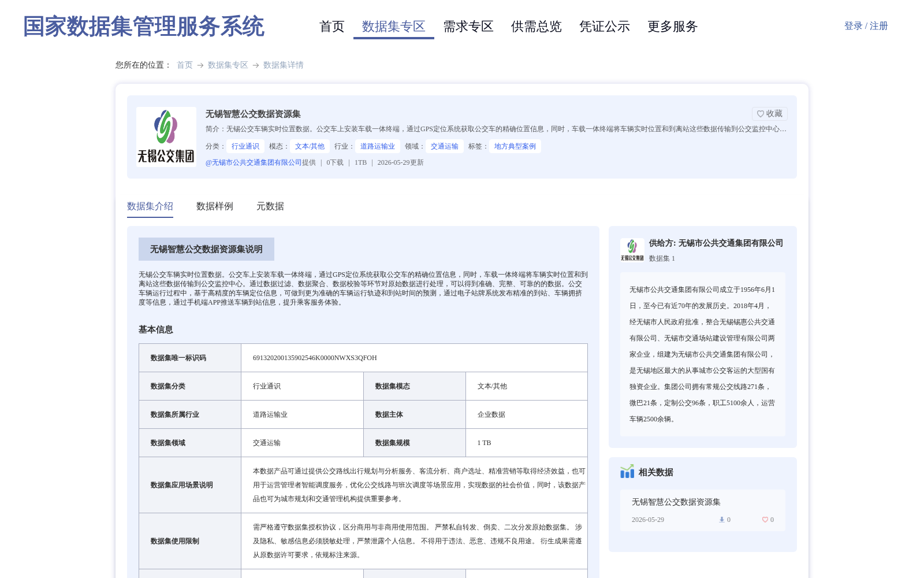The width and height of the screenshot is (924, 578).
Task: Click the 数据集详情 breadcrumb item
Action: pyautogui.click(x=284, y=65)
